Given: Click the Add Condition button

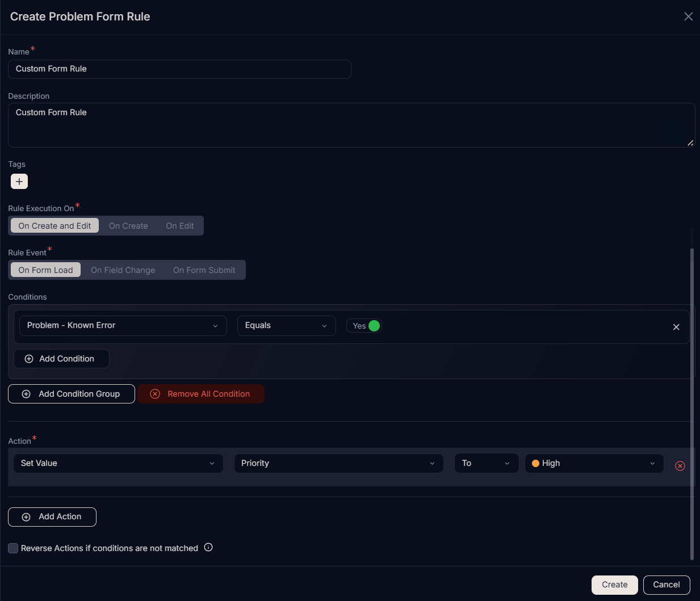Looking at the screenshot, I should 61,359.
